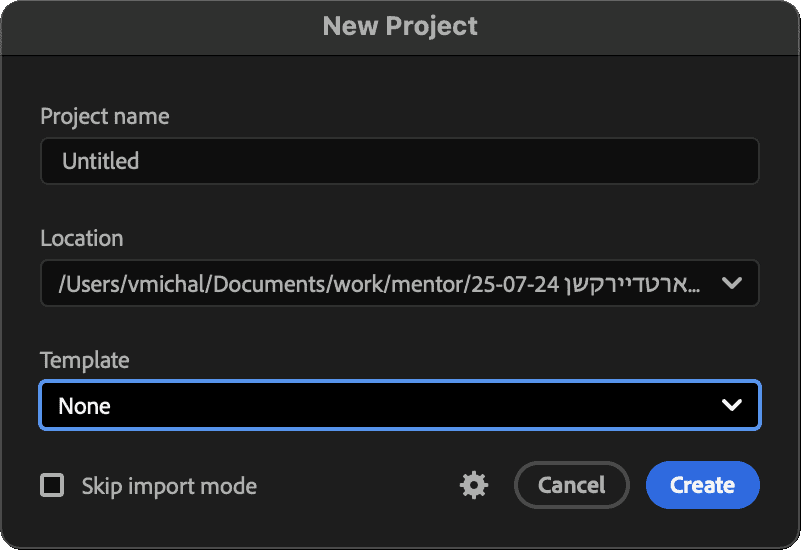
Task: Click the Location label
Action: [x=82, y=238]
